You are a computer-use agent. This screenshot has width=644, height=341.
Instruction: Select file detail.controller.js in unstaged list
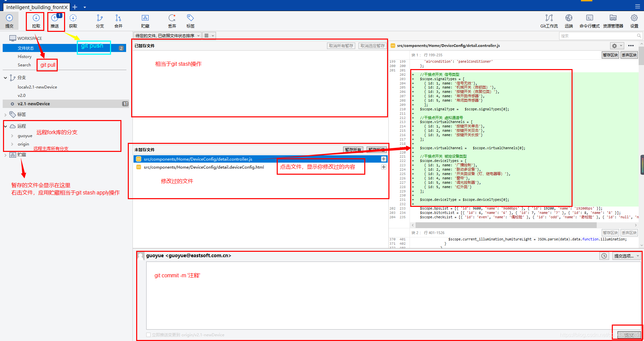point(260,159)
